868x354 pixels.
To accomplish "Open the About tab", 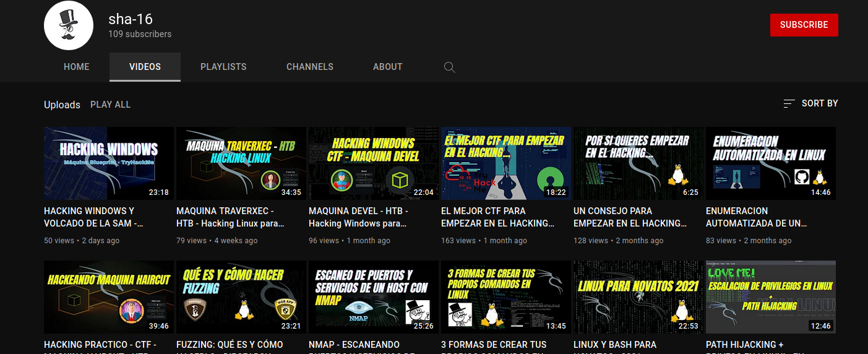I will click(x=388, y=67).
